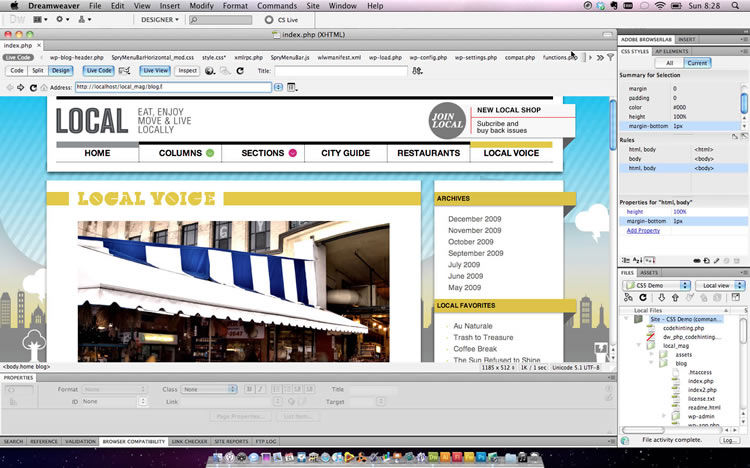Click the Address URL input field
This screenshot has width=750, height=468.
click(x=172, y=87)
